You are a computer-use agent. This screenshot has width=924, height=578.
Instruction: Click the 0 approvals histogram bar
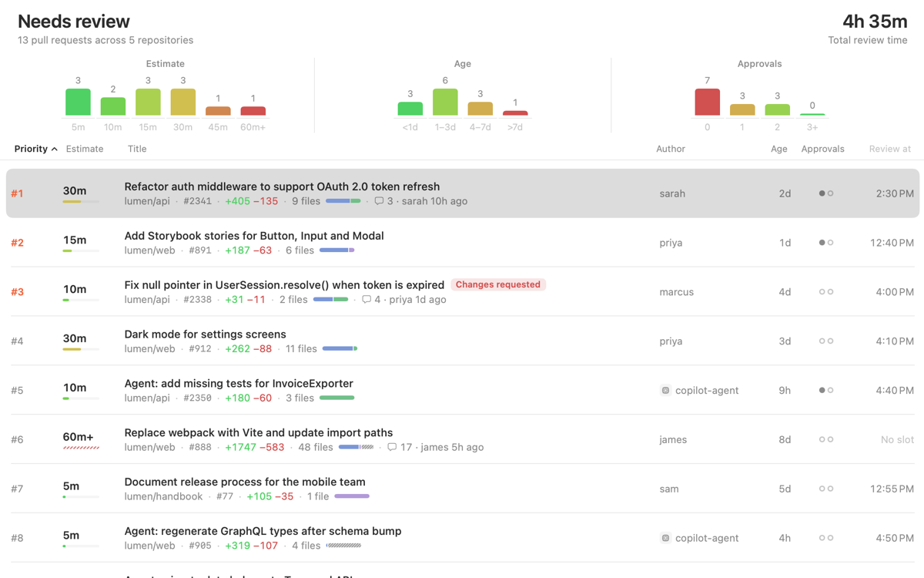pos(708,102)
